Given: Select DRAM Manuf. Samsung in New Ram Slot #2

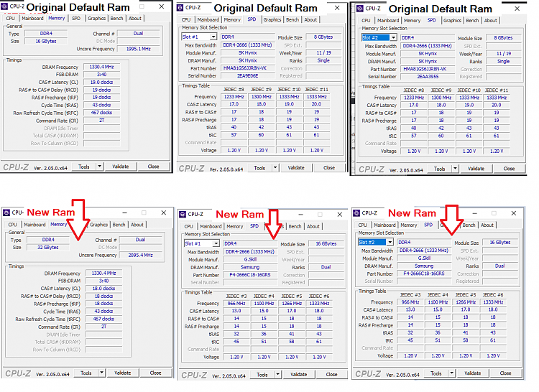Looking at the screenshot, I should pos(424,266).
